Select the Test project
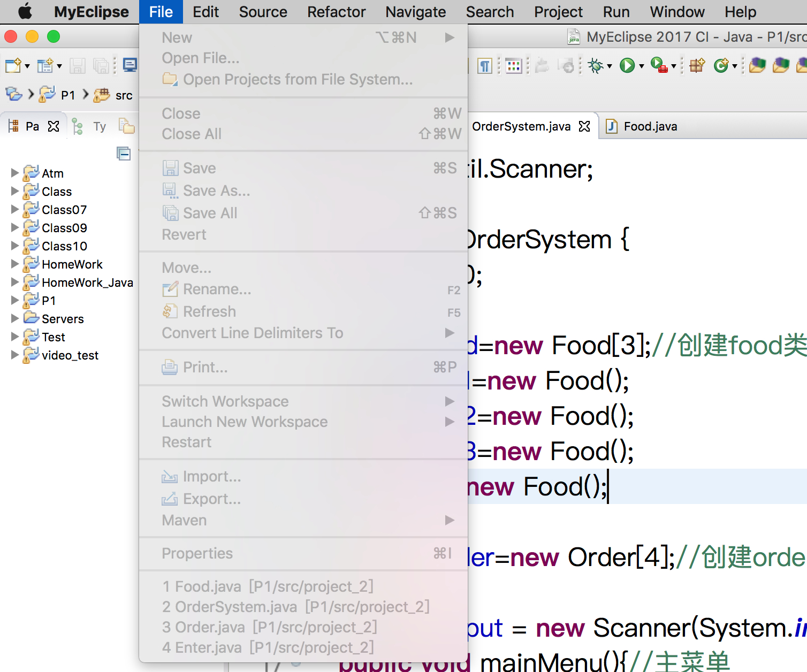This screenshot has width=807, height=672. 54,337
